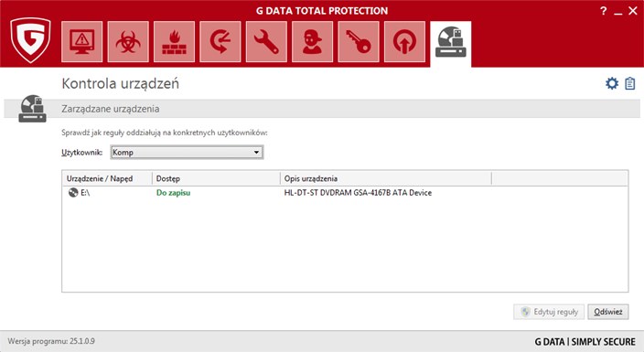Open the Encryption key icon

359,42
